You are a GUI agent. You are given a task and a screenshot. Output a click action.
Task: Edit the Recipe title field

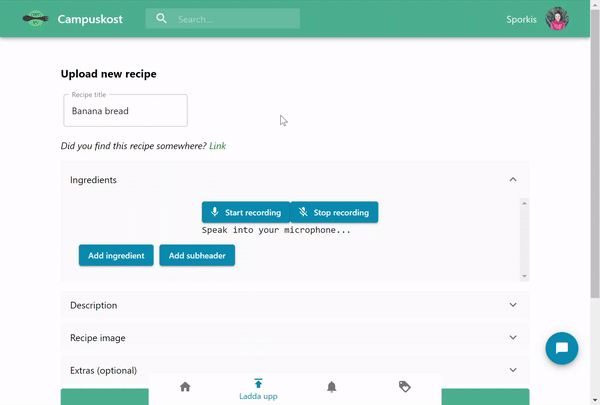click(x=126, y=111)
